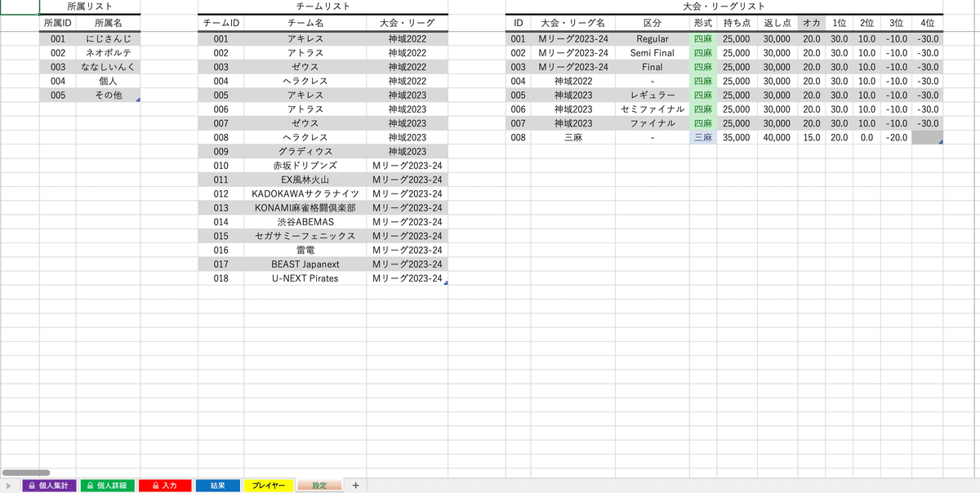
Task: Click the セミファイナル category cell
Action: pos(653,109)
